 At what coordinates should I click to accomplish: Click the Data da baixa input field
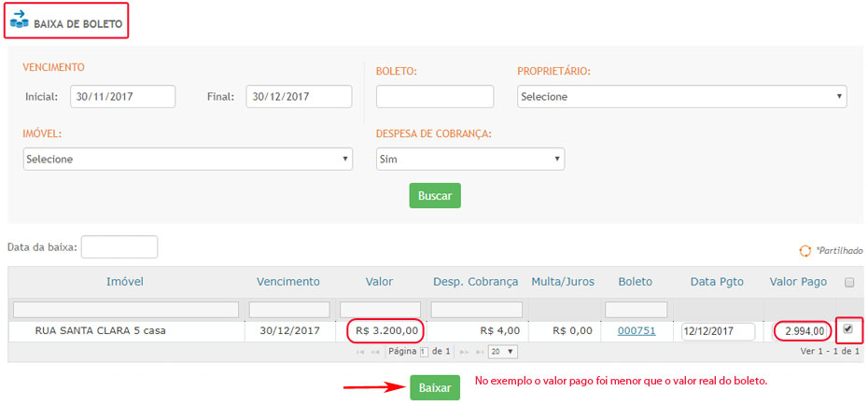click(x=119, y=247)
